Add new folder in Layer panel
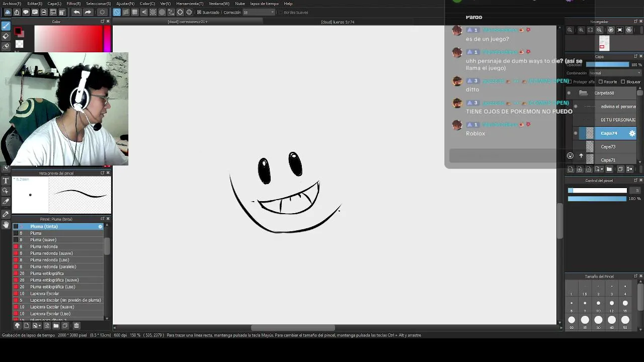 pos(609,169)
